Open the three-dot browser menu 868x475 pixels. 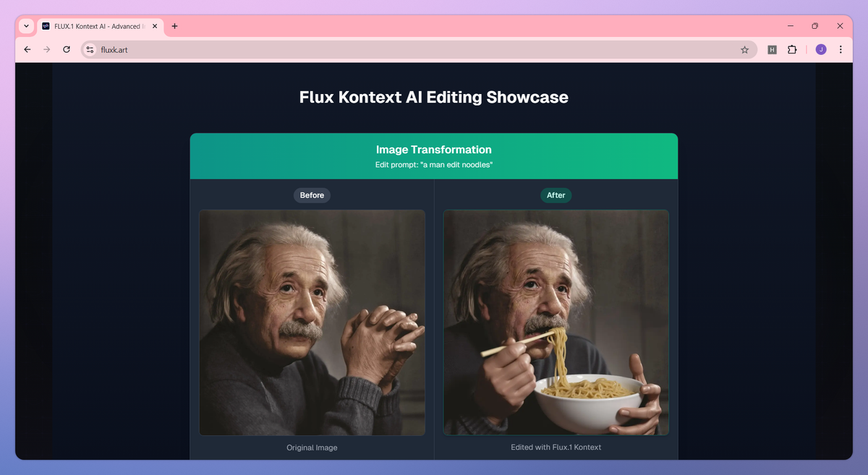[841, 49]
